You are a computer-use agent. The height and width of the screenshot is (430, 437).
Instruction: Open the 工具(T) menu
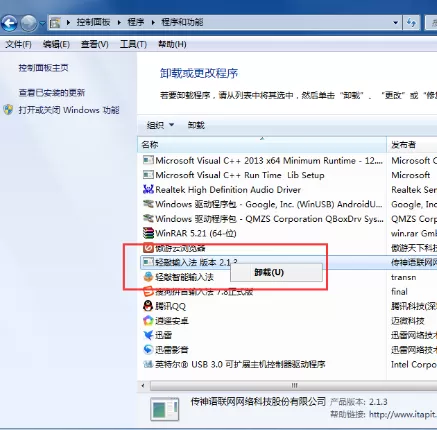pyautogui.click(x=133, y=44)
